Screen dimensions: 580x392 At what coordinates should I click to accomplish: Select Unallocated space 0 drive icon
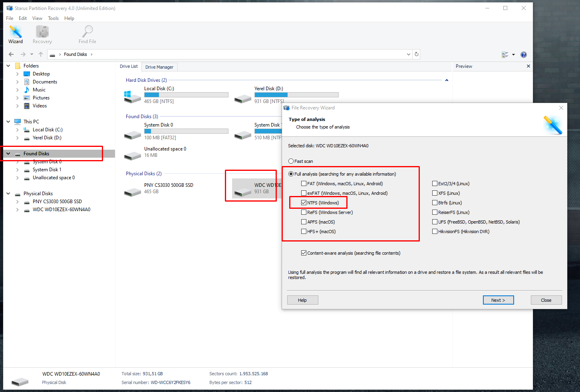(132, 155)
